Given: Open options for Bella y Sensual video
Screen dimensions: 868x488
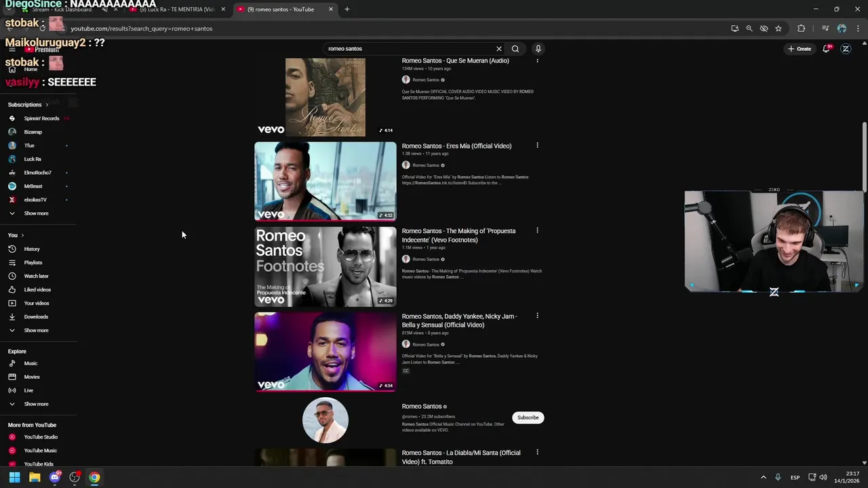Looking at the screenshot, I should (537, 316).
